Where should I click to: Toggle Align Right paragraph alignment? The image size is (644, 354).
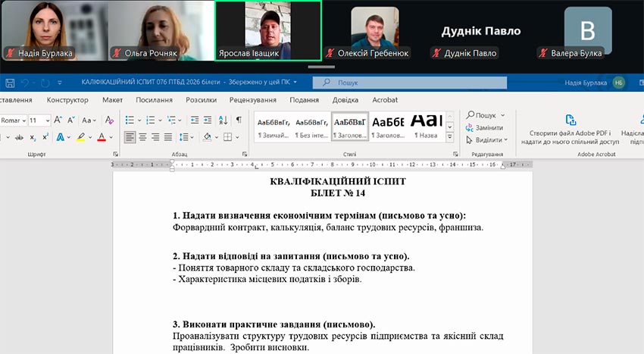[155, 137]
